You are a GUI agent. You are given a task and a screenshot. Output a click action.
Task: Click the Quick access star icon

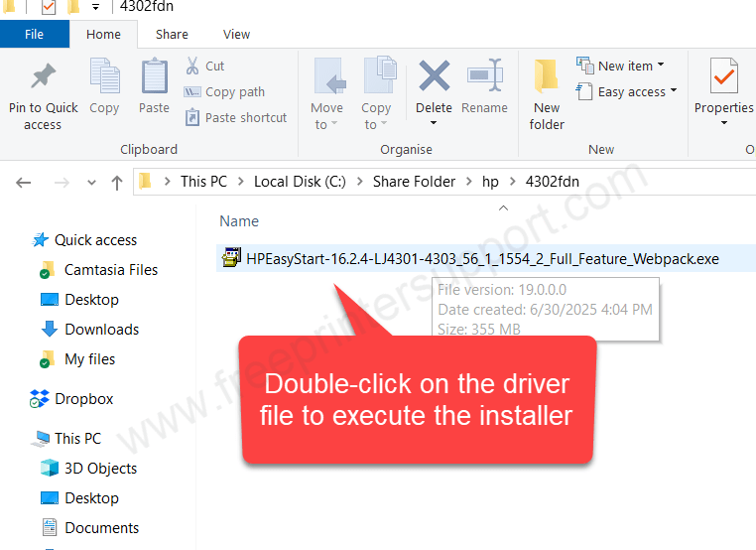click(40, 240)
